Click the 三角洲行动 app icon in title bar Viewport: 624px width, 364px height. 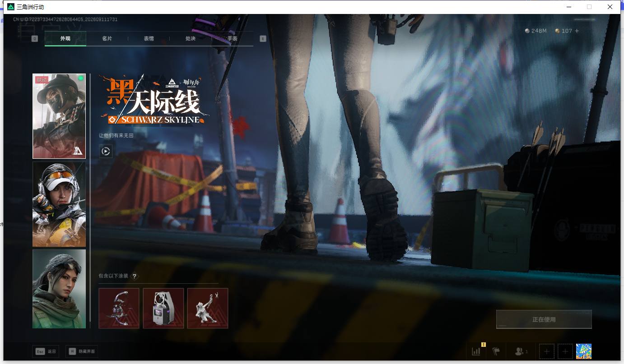pyautogui.click(x=11, y=7)
